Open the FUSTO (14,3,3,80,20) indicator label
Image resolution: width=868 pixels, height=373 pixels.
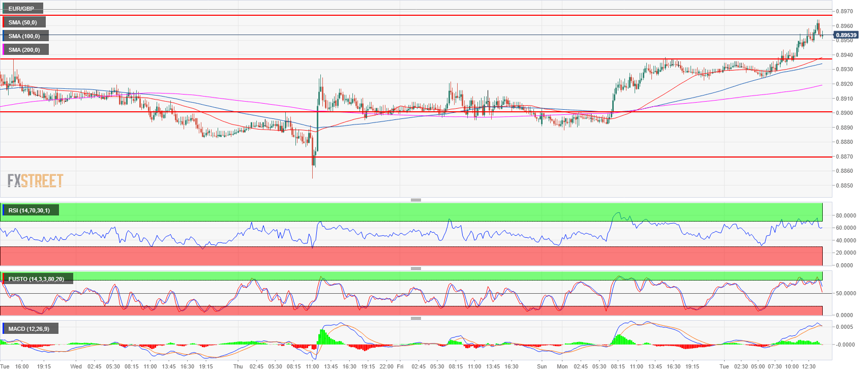pyautogui.click(x=37, y=279)
